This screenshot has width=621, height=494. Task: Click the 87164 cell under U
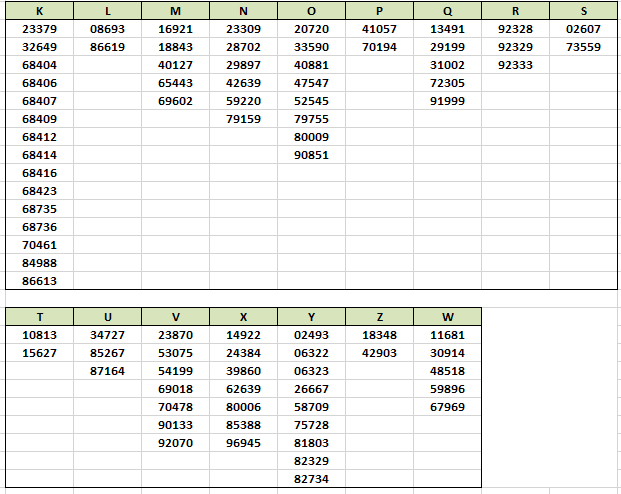(107, 371)
